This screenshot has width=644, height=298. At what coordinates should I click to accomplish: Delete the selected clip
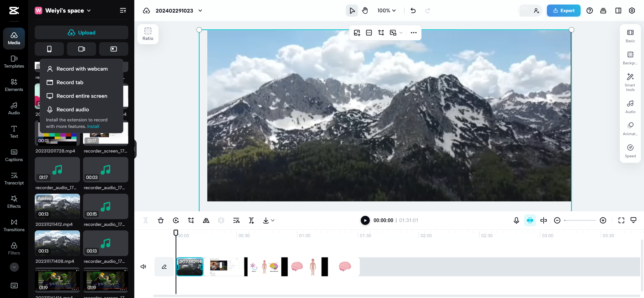coord(161,220)
